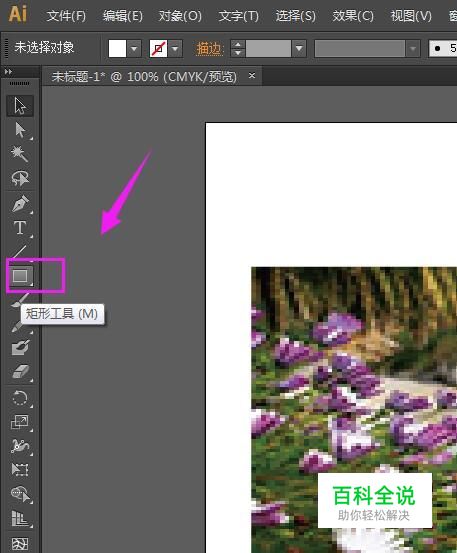Click the stroke color swatch (none)
Screen dimensions: 457x553
tap(158, 48)
